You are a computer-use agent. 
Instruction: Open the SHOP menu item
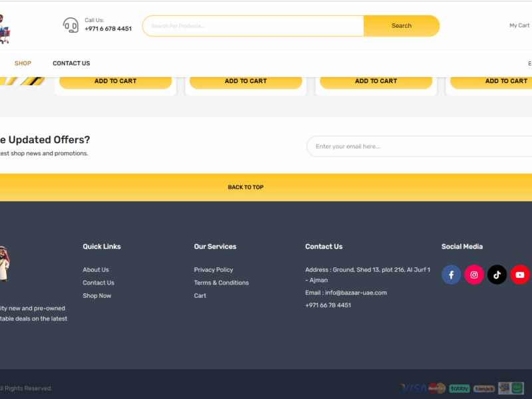pyautogui.click(x=23, y=64)
